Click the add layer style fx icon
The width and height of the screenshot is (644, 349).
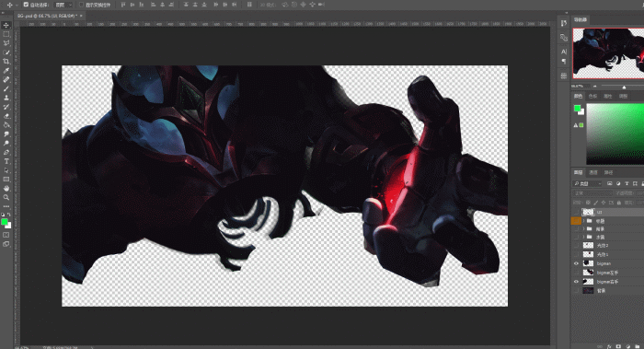(609, 346)
